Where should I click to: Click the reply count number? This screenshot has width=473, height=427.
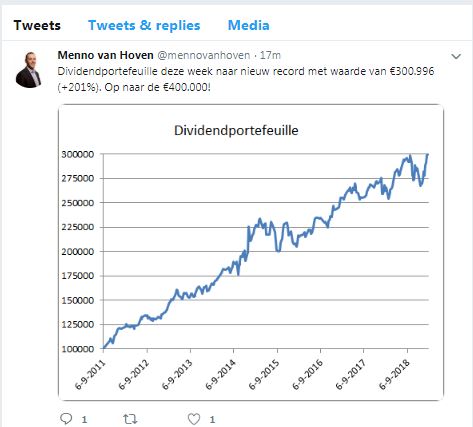pyautogui.click(x=84, y=419)
